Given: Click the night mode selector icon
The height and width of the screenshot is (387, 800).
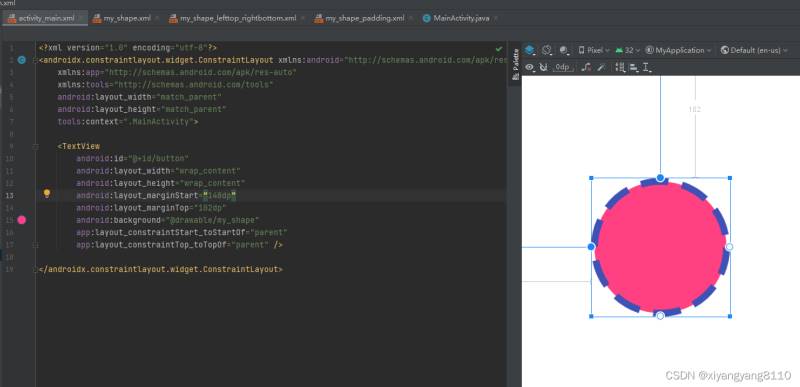Looking at the screenshot, I should pyautogui.click(x=564, y=50).
